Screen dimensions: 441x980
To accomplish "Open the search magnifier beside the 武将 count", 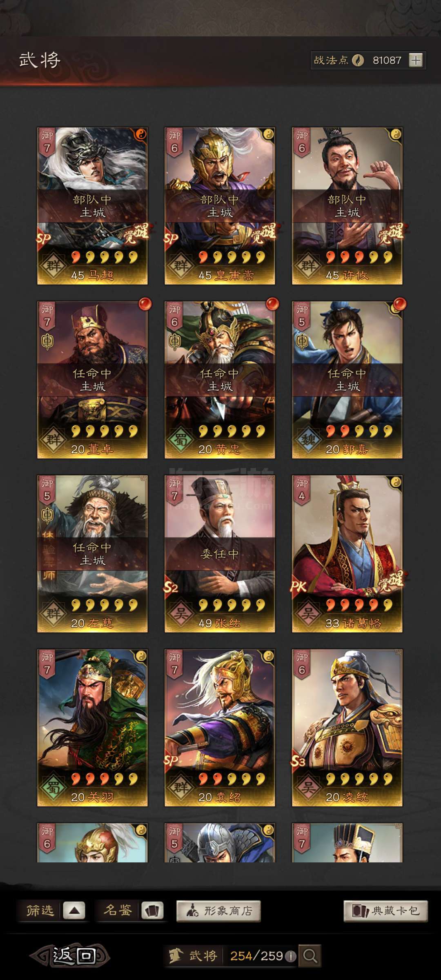I will point(310,955).
